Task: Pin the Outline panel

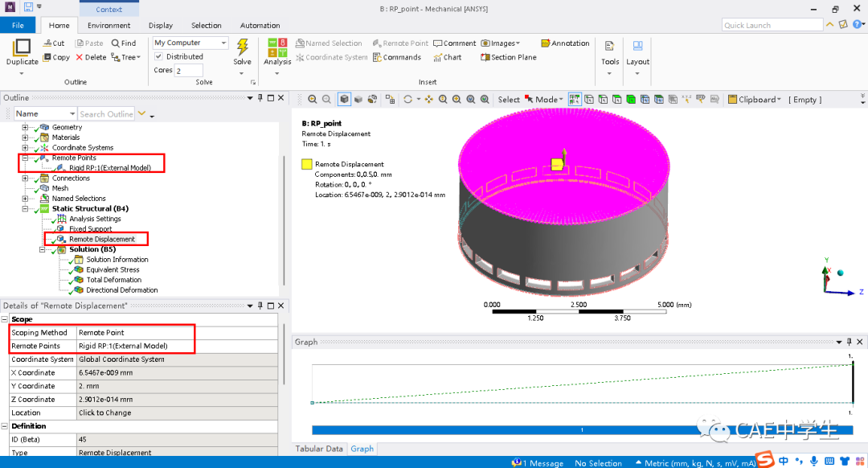Action: tap(260, 97)
